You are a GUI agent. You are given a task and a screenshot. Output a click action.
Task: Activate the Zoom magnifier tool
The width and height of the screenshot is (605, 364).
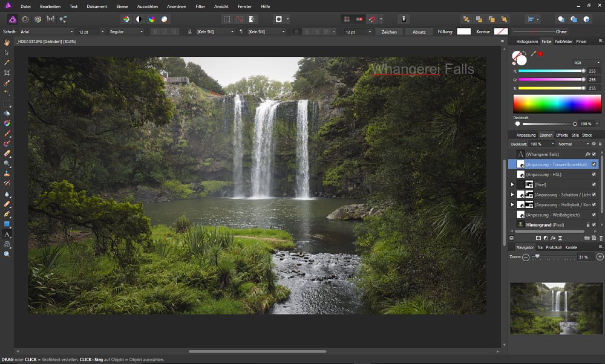pos(7,255)
